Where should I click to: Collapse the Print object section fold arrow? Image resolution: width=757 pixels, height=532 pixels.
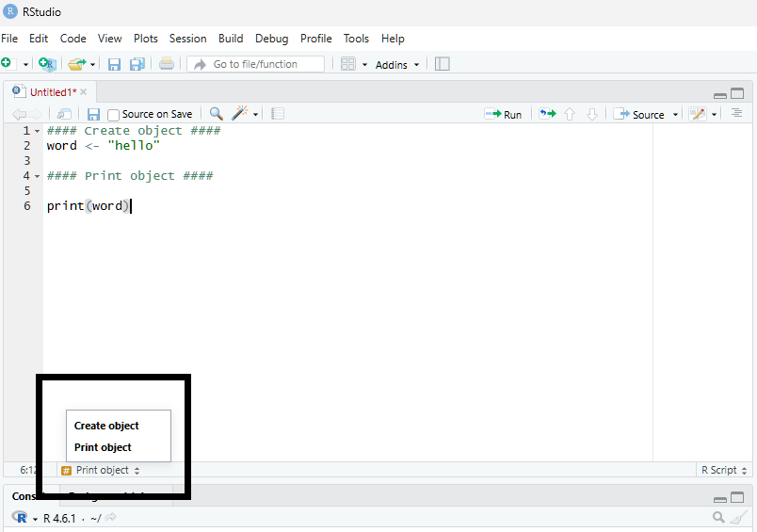pyautogui.click(x=37, y=177)
